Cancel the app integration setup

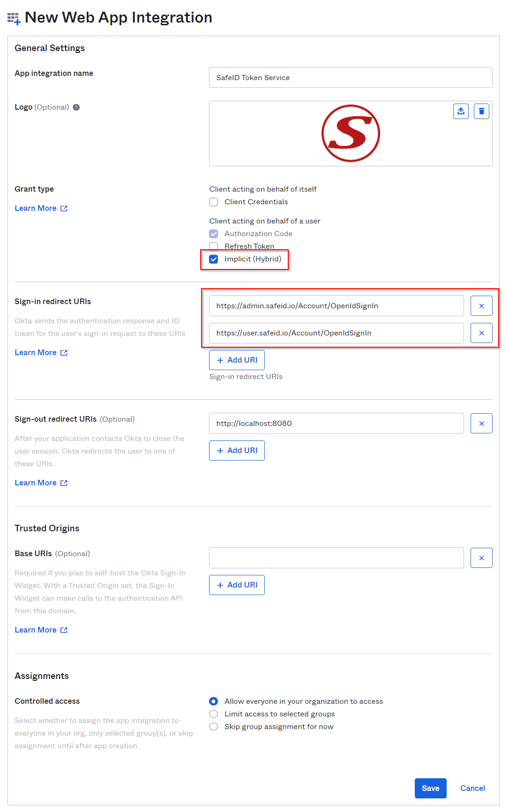click(472, 789)
